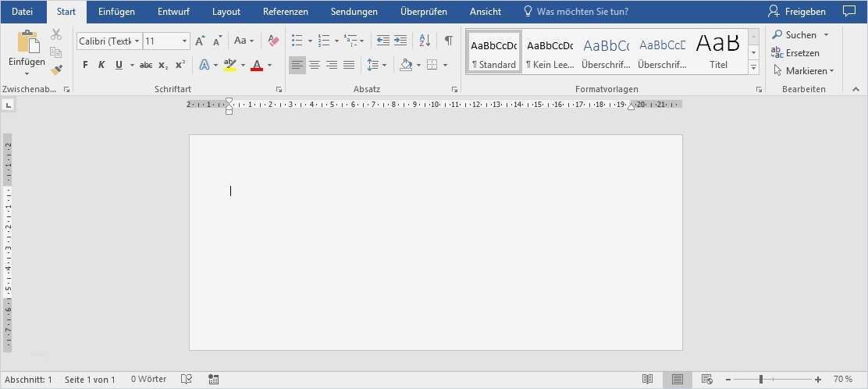
Task: Click the Copy icon in clipboard group
Action: pyautogui.click(x=56, y=52)
